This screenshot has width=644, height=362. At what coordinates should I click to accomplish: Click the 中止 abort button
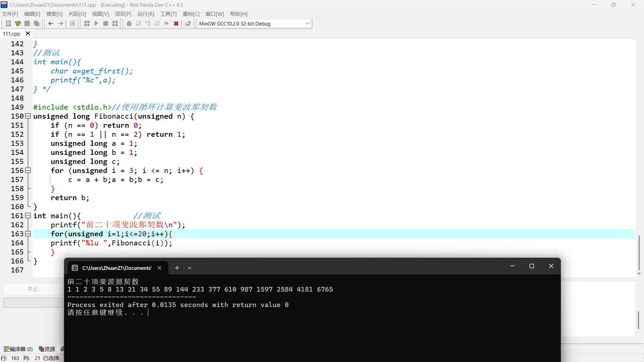[x=33, y=289]
